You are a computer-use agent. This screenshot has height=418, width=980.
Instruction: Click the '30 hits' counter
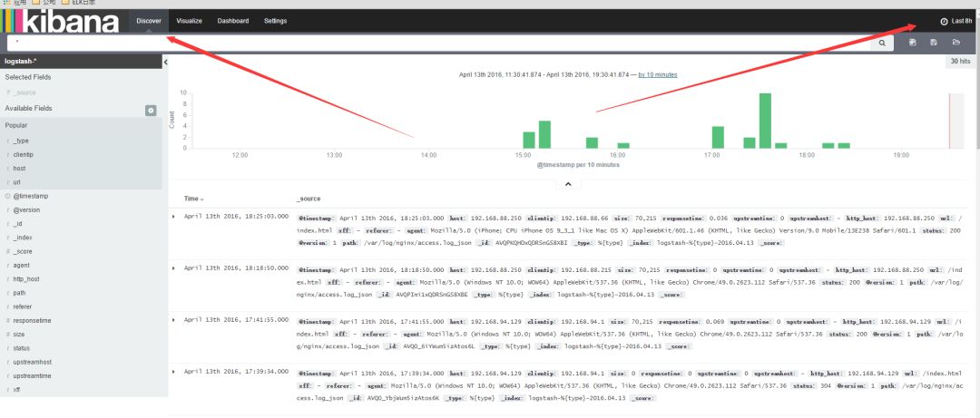pyautogui.click(x=960, y=62)
